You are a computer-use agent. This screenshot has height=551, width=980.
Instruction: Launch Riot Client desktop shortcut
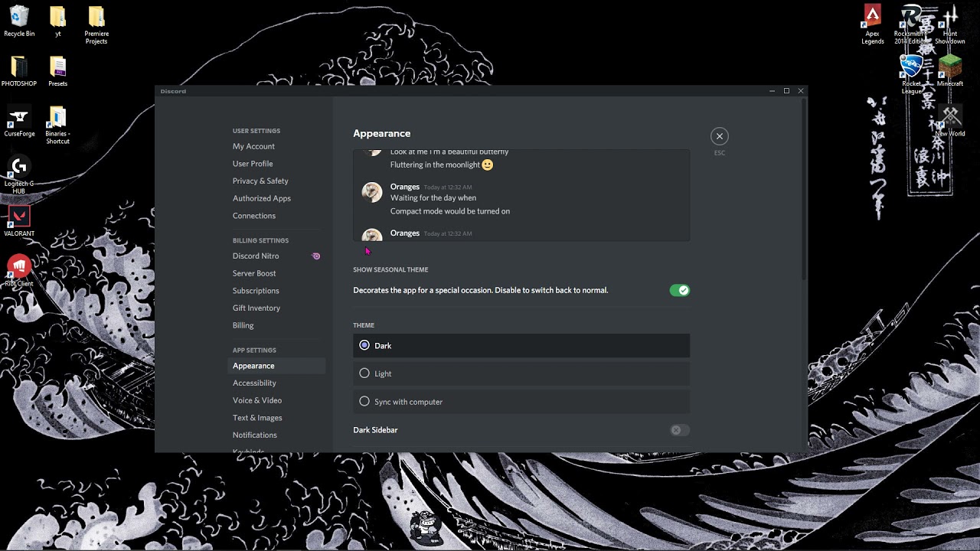click(x=18, y=272)
